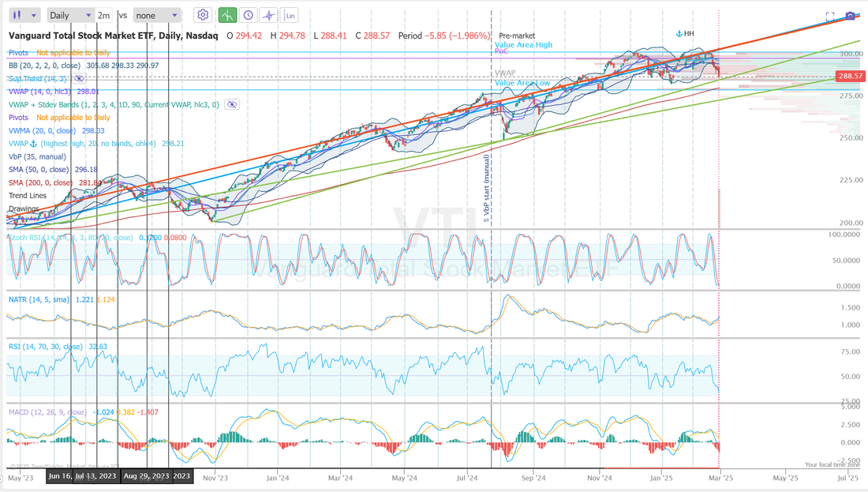Click the Jul '24 time axis label
The width and height of the screenshot is (868, 492).
(467, 478)
